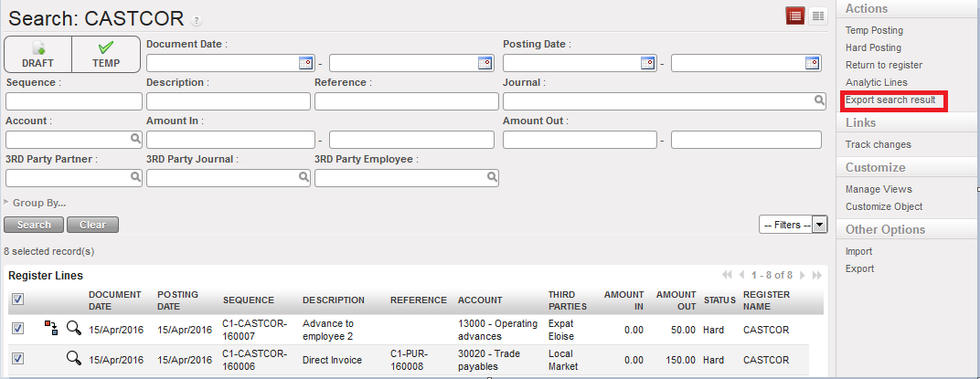Viewport: 980px width, 379px height.
Task: Uncheck the Direct Invoice row checkbox
Action: coord(18,359)
